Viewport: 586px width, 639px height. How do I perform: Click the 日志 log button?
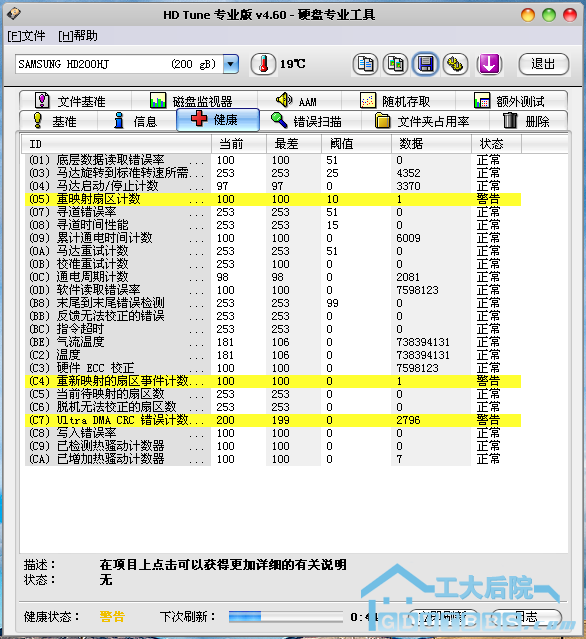pyautogui.click(x=527, y=617)
